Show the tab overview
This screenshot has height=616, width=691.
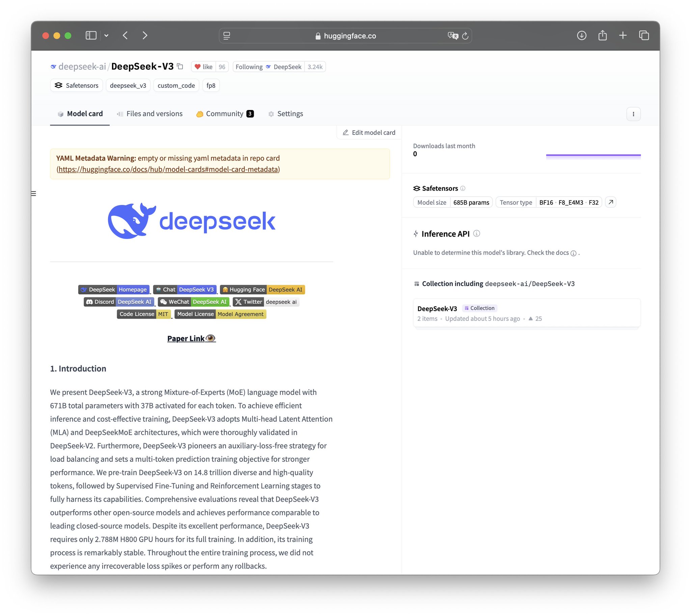pyautogui.click(x=644, y=35)
